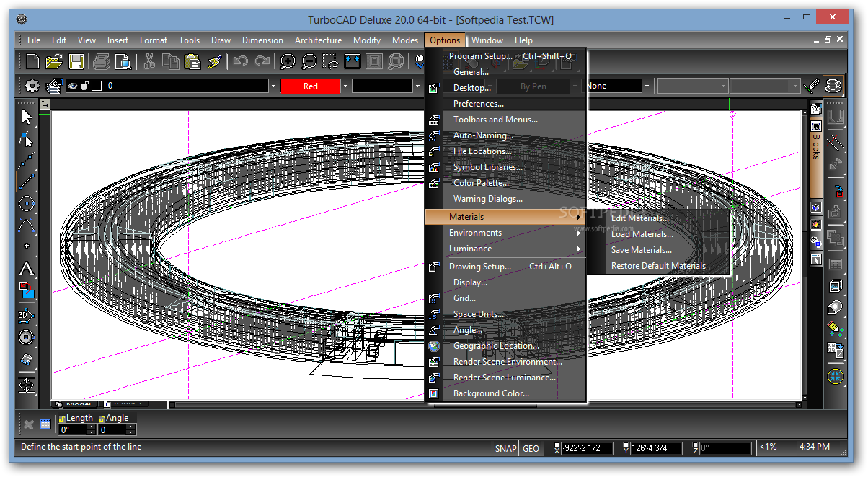Select the Format Painter brush icon
The width and height of the screenshot is (868, 477).
tap(213, 62)
